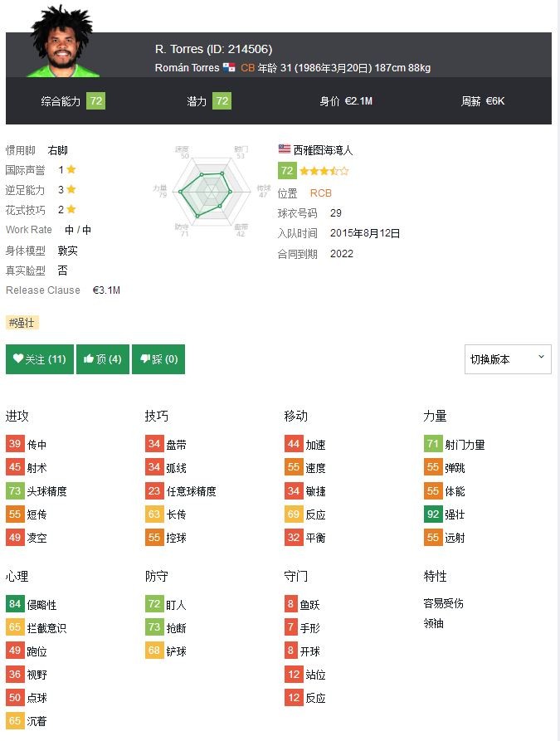This screenshot has width=560, height=741.
Task: Open the 切换版本 version dropdown
Action: 507,359
